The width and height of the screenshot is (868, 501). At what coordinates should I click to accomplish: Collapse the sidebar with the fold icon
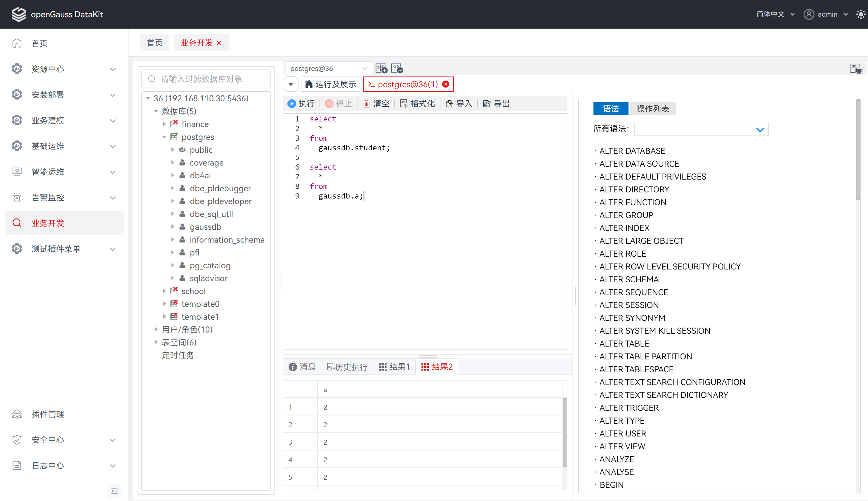click(114, 491)
